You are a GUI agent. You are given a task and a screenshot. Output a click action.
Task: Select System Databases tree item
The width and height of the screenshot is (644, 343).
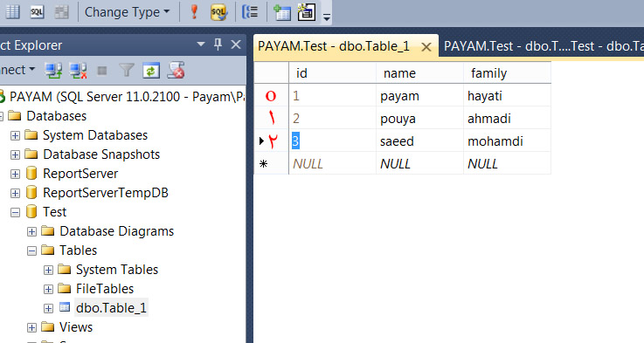click(x=95, y=135)
